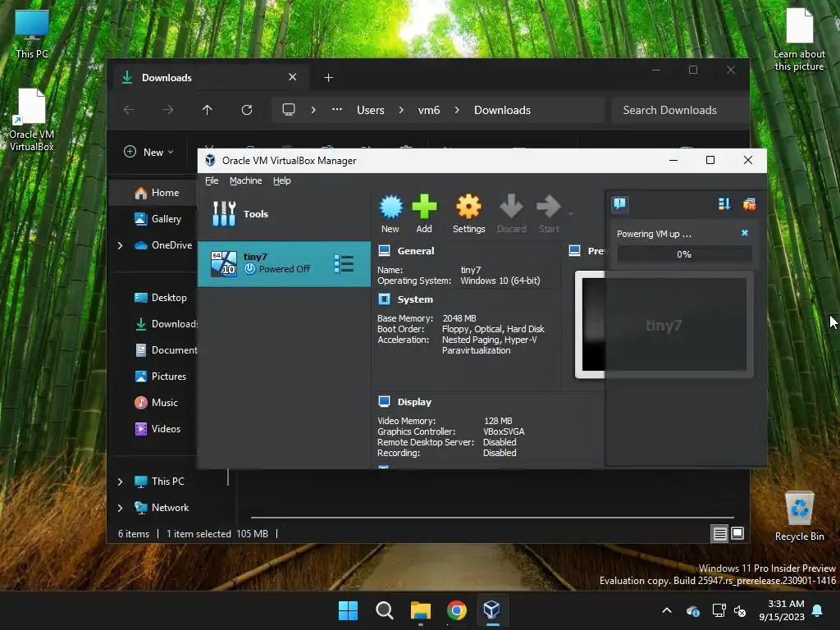Open Music in quick access
This screenshot has height=630, width=840.
(x=157, y=402)
